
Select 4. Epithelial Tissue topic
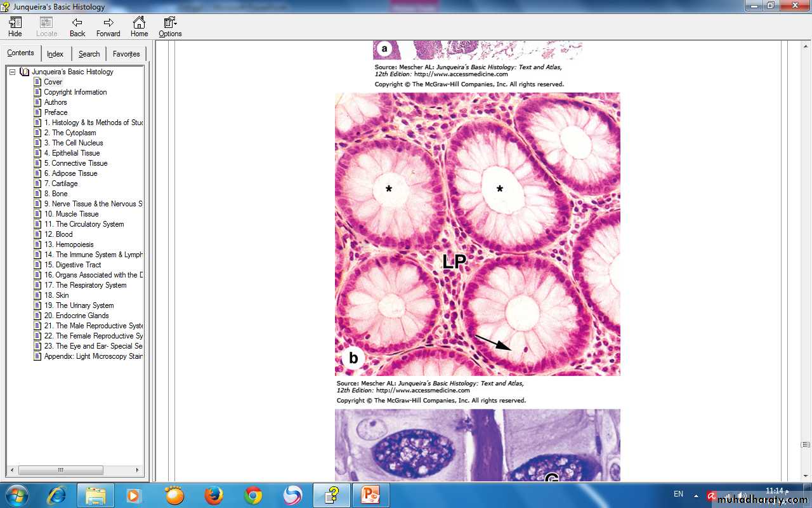(72, 153)
